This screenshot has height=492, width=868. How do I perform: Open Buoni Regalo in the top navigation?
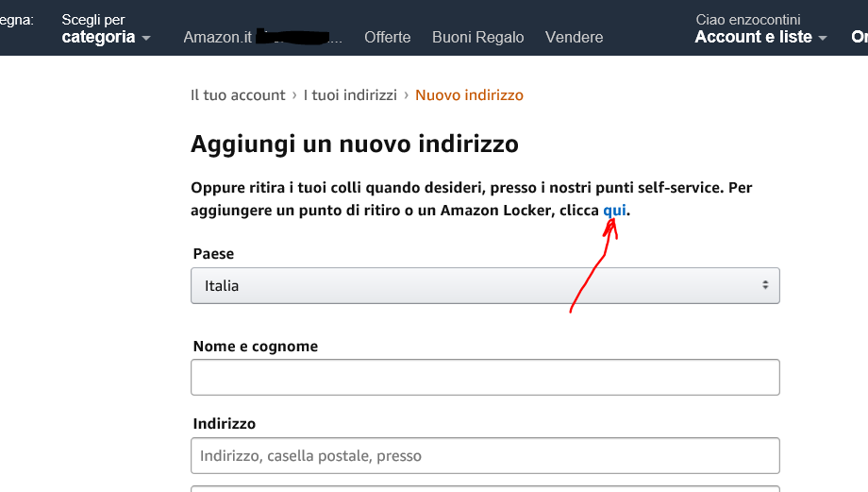pyautogui.click(x=477, y=38)
